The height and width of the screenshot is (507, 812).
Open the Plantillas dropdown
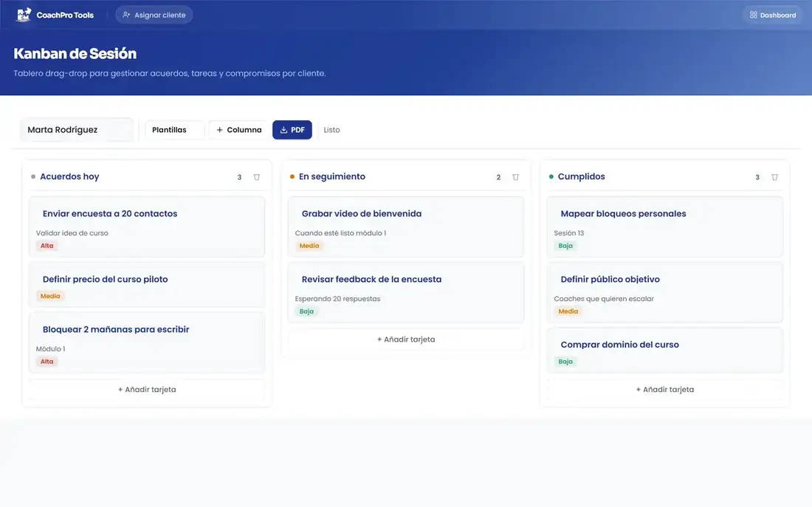(174, 130)
